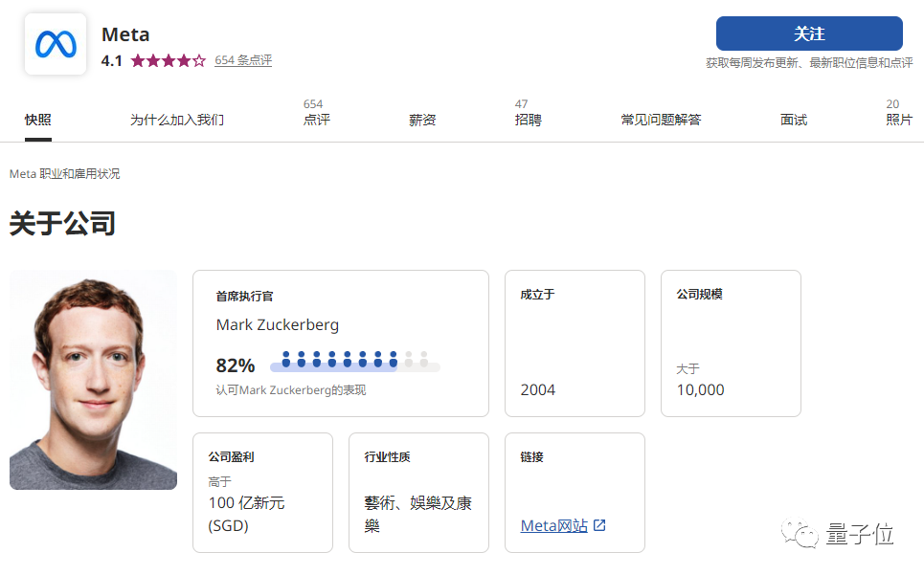
Task: Click a person icon in the approval bar
Action: pyautogui.click(x=287, y=359)
